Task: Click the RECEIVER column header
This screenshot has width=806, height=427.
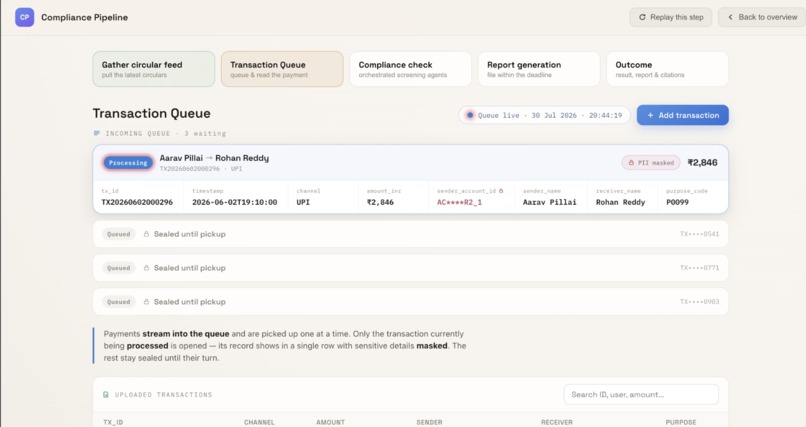Action: pos(557,422)
